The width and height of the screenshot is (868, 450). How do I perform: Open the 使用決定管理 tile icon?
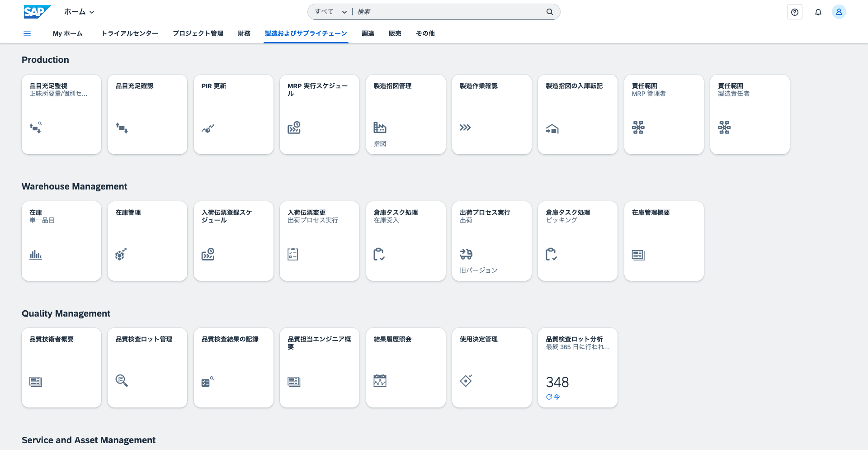pyautogui.click(x=466, y=381)
